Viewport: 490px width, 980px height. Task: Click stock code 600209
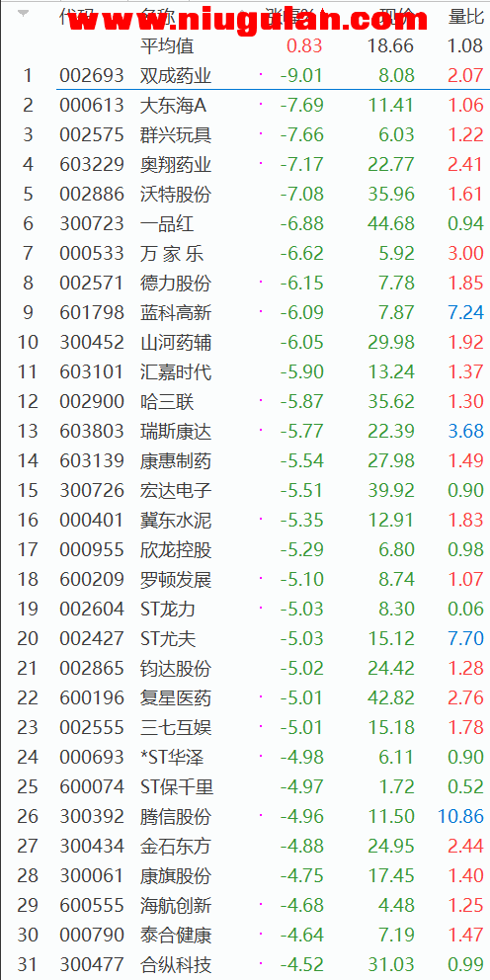[x=92, y=579]
